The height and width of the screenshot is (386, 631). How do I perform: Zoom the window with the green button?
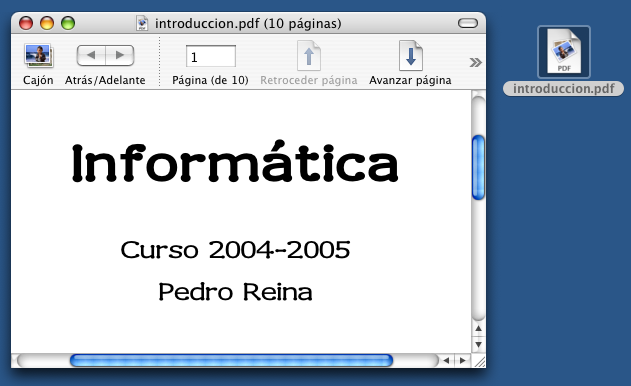tap(68, 23)
